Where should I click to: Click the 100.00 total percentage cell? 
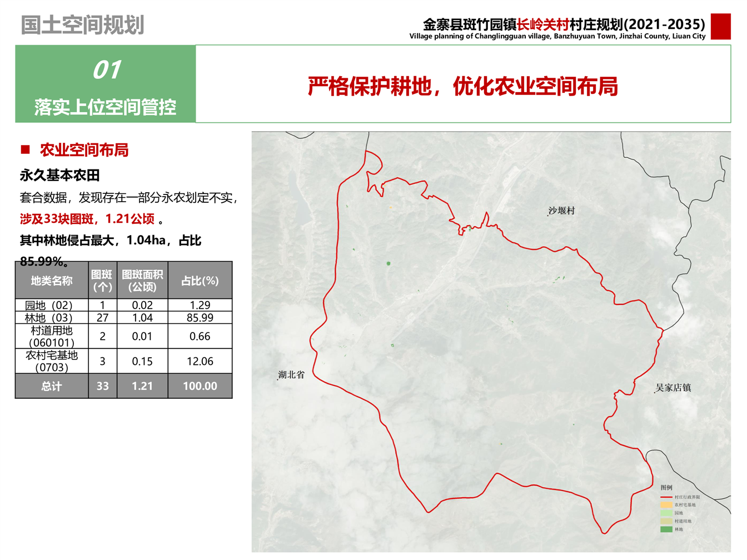pos(200,386)
